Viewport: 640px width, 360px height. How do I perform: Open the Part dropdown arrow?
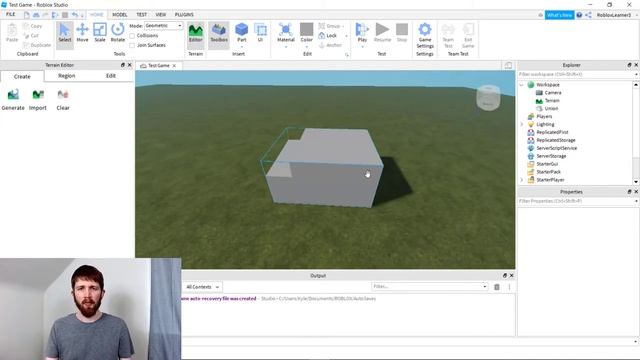pyautogui.click(x=242, y=47)
